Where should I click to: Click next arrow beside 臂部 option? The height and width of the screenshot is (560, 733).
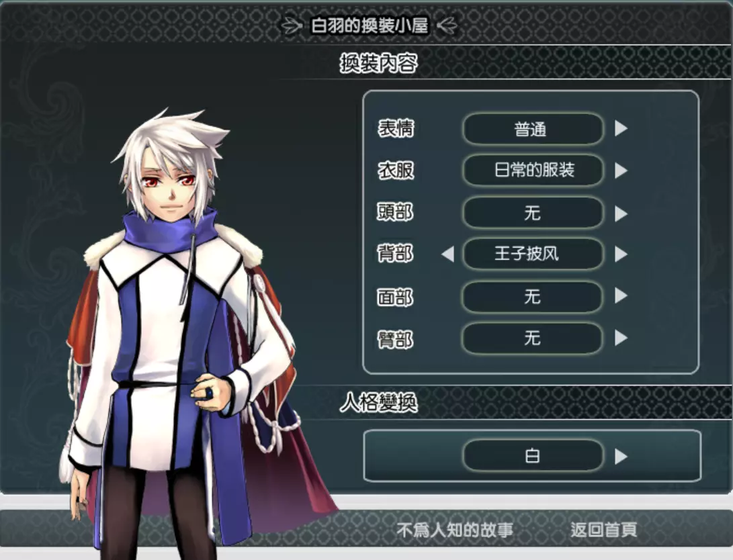621,338
